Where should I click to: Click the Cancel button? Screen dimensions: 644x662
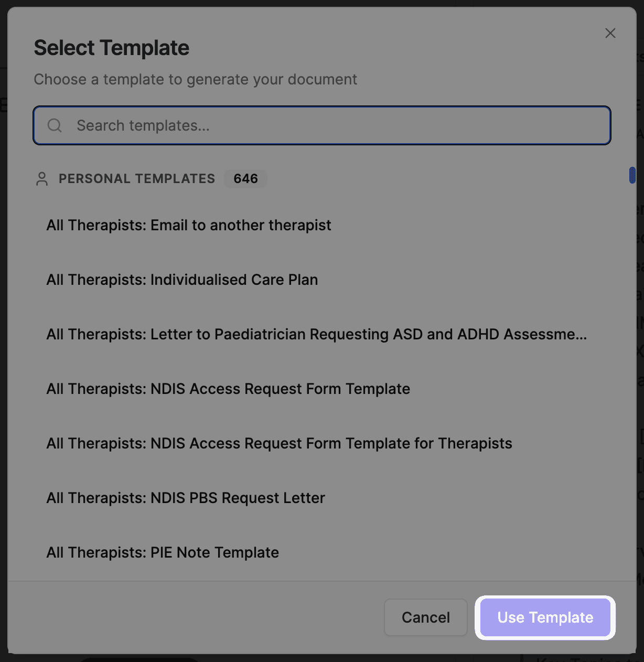[425, 617]
